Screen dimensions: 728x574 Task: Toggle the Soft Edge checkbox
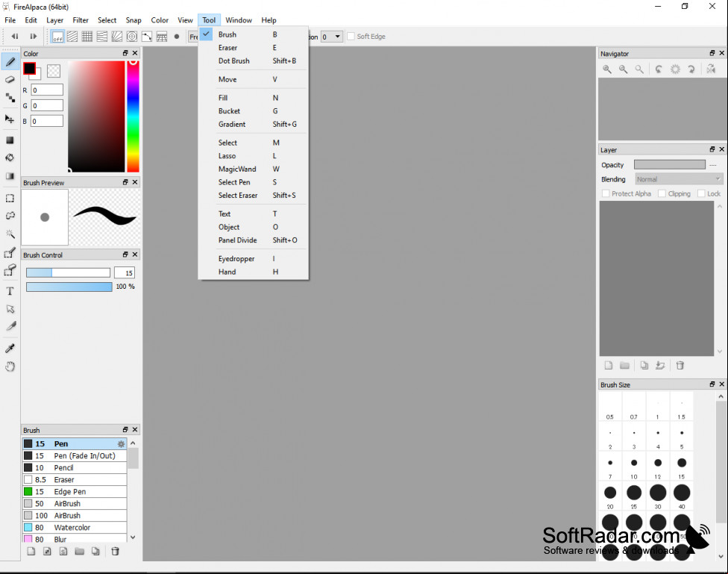(351, 37)
